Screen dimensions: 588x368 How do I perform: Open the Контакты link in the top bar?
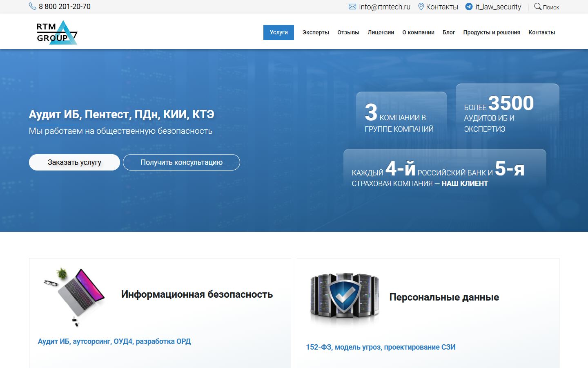[442, 7]
